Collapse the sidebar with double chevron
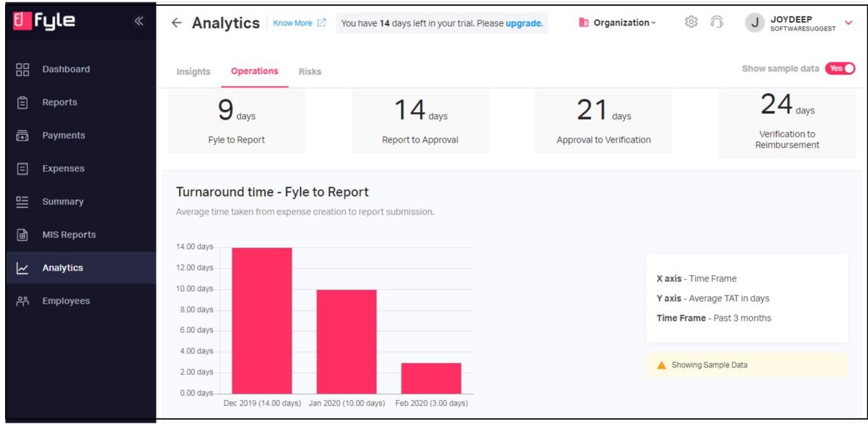The image size is (868, 424). [139, 22]
